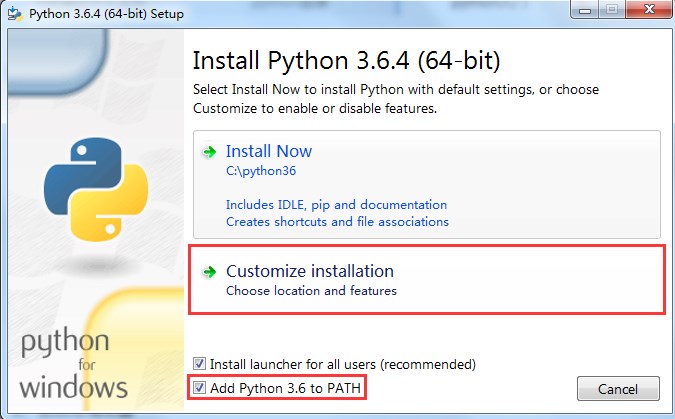
Task: Click the disabled maximize window button
Action: coord(612,9)
